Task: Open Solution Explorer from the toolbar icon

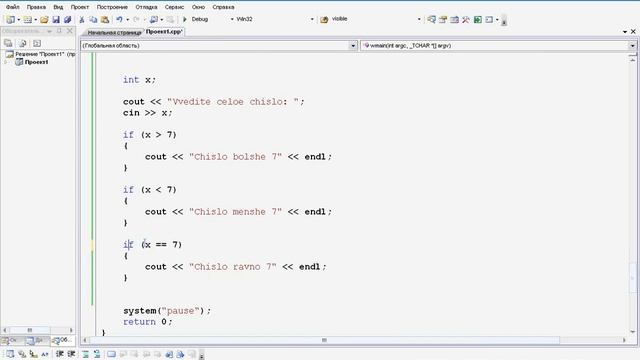Action: coord(431,19)
